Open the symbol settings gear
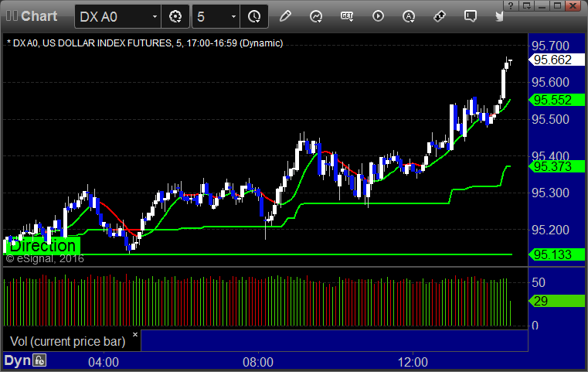The height and width of the screenshot is (372, 588). tap(175, 16)
